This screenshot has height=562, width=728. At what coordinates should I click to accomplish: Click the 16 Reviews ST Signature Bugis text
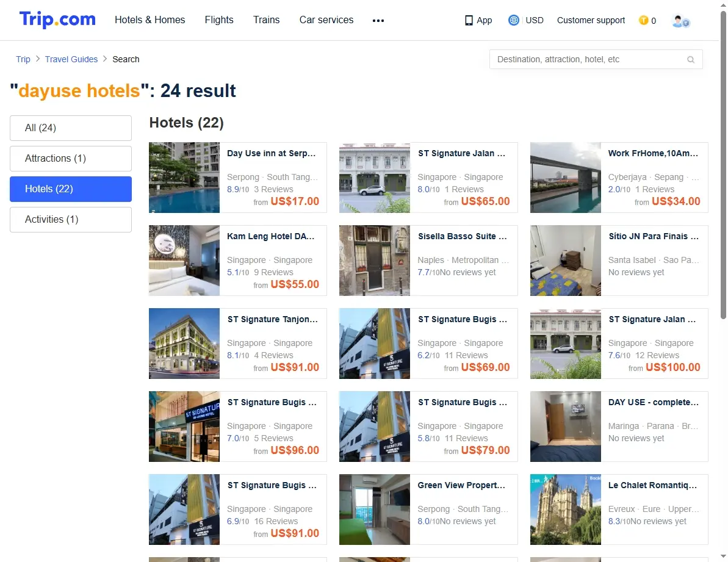click(x=276, y=522)
